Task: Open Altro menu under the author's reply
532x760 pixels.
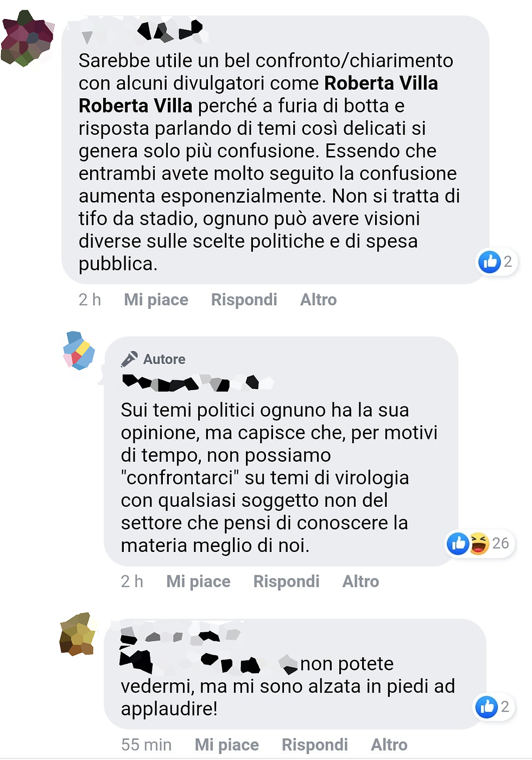Action: click(360, 582)
